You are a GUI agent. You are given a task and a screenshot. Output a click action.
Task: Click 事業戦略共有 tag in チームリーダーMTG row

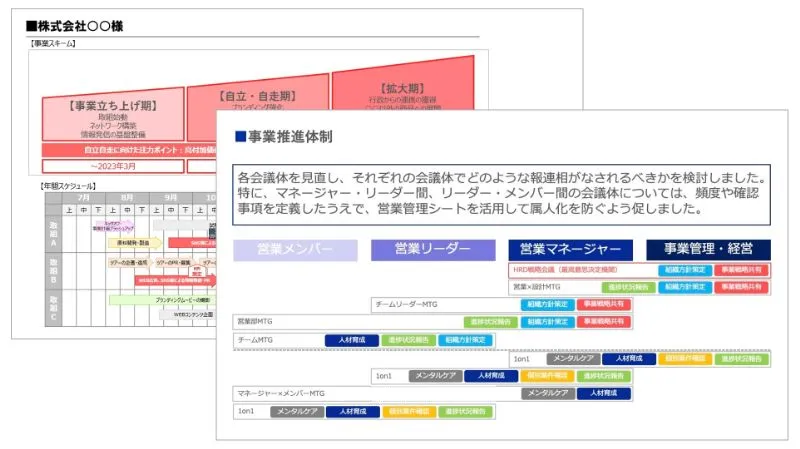pyautogui.click(x=604, y=305)
